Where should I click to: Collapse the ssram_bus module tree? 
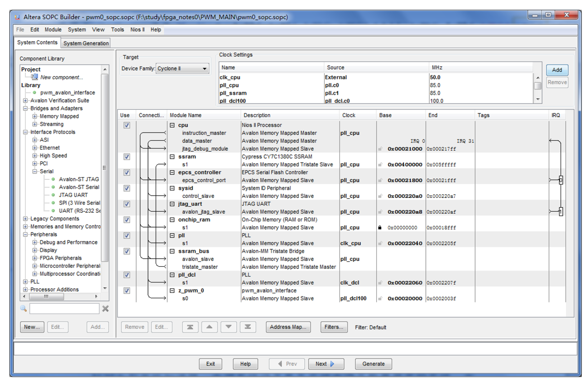point(172,251)
